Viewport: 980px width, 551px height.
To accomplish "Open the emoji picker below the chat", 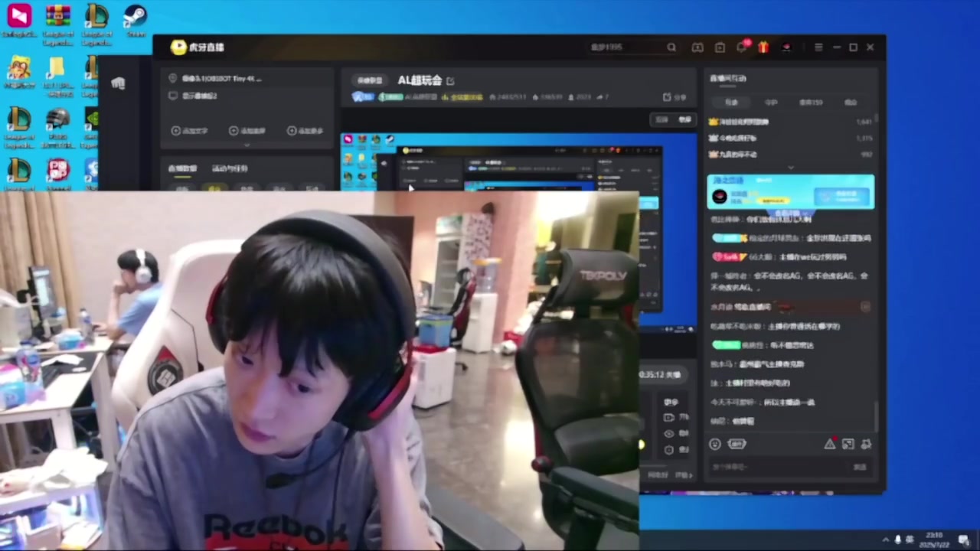I will click(715, 444).
